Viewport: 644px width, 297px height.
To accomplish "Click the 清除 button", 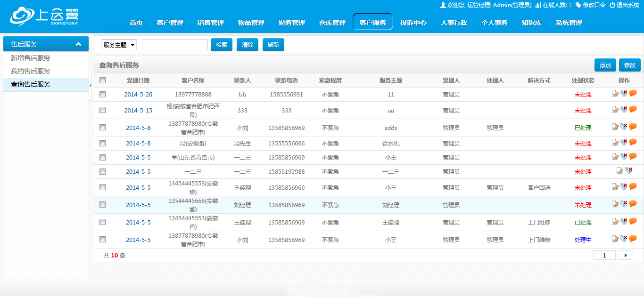I will (x=248, y=45).
